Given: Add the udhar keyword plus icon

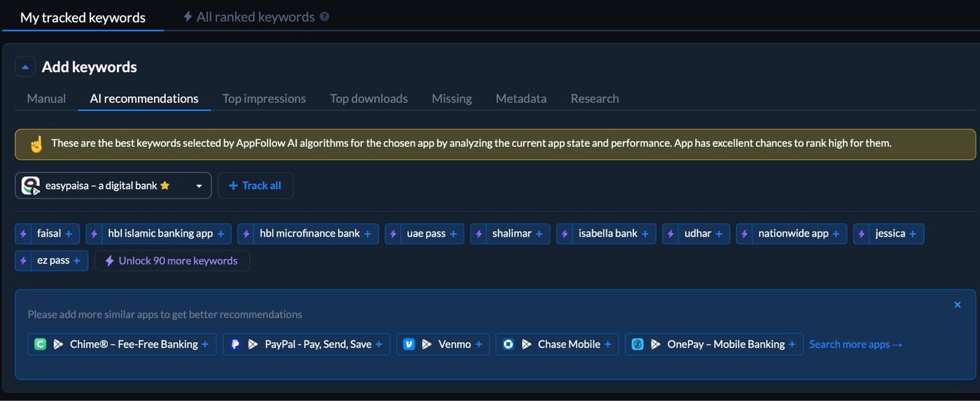Looking at the screenshot, I should point(719,234).
